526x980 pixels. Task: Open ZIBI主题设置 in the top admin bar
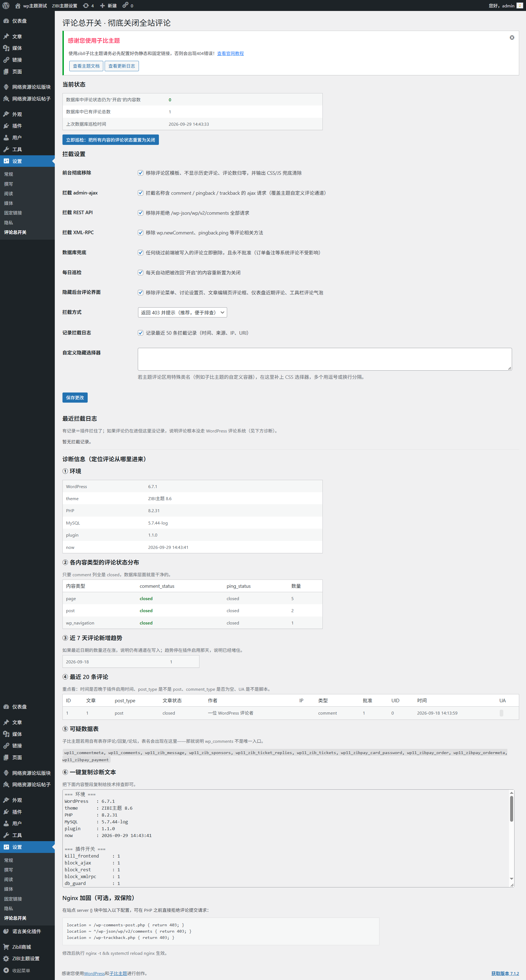tap(64, 6)
